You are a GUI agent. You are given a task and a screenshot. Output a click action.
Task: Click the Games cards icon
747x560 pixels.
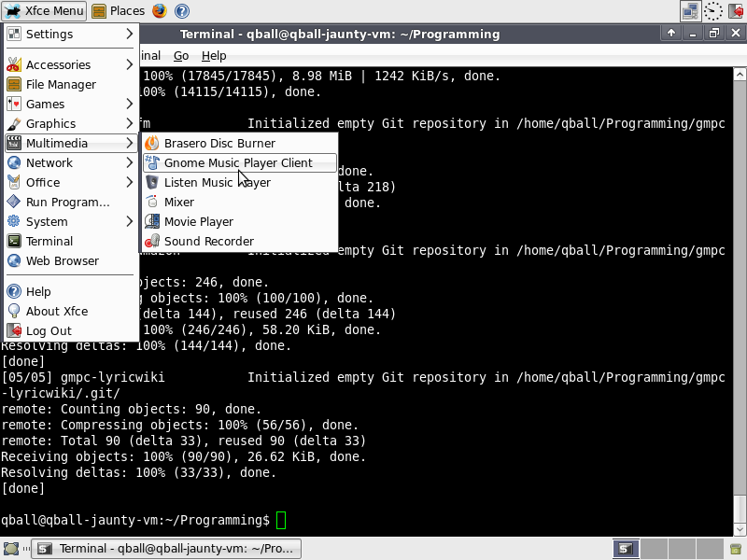pyautogui.click(x=14, y=104)
